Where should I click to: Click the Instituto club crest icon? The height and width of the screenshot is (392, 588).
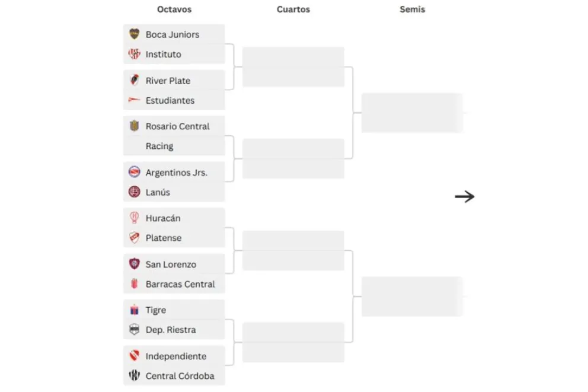(134, 54)
